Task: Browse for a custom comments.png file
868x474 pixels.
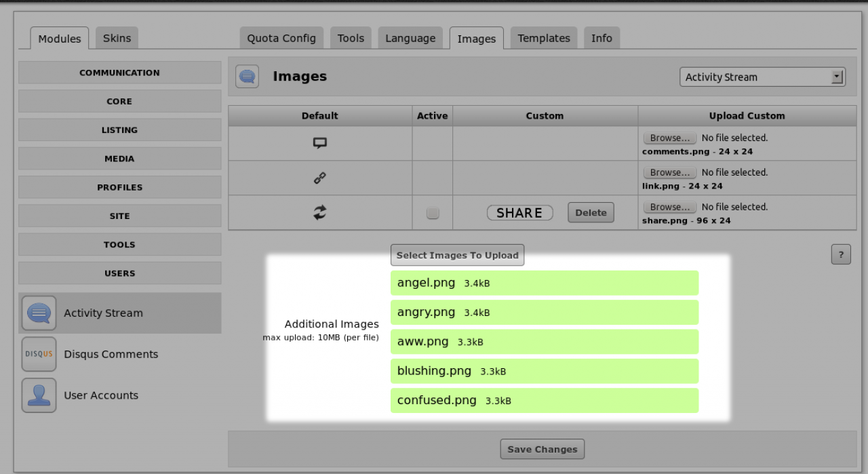Action: (669, 138)
